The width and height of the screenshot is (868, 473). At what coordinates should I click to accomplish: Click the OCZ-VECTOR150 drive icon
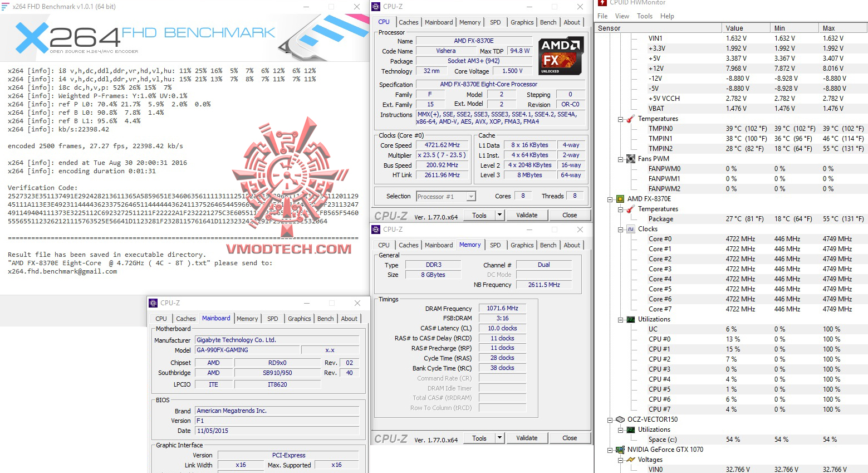(x=620, y=419)
